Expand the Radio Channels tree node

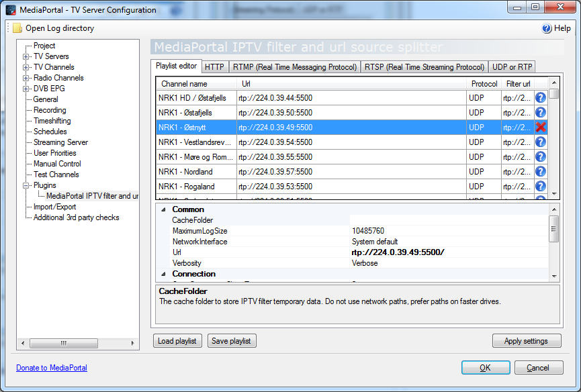pos(26,78)
